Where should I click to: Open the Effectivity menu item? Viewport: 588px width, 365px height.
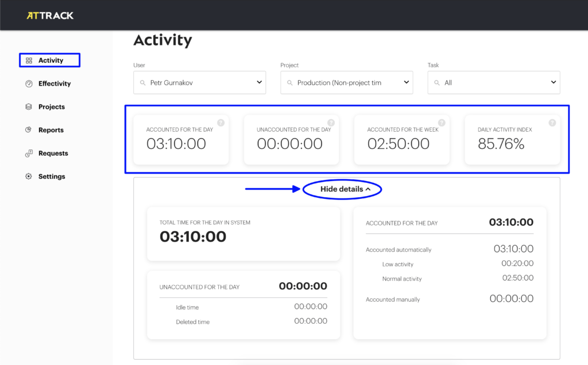[x=55, y=83]
